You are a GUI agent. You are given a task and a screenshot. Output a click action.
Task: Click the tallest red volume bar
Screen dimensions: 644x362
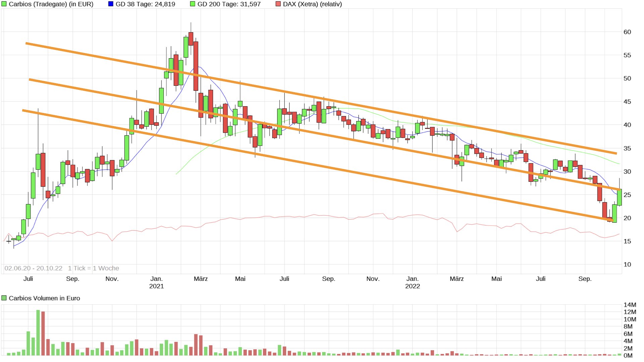43,334
